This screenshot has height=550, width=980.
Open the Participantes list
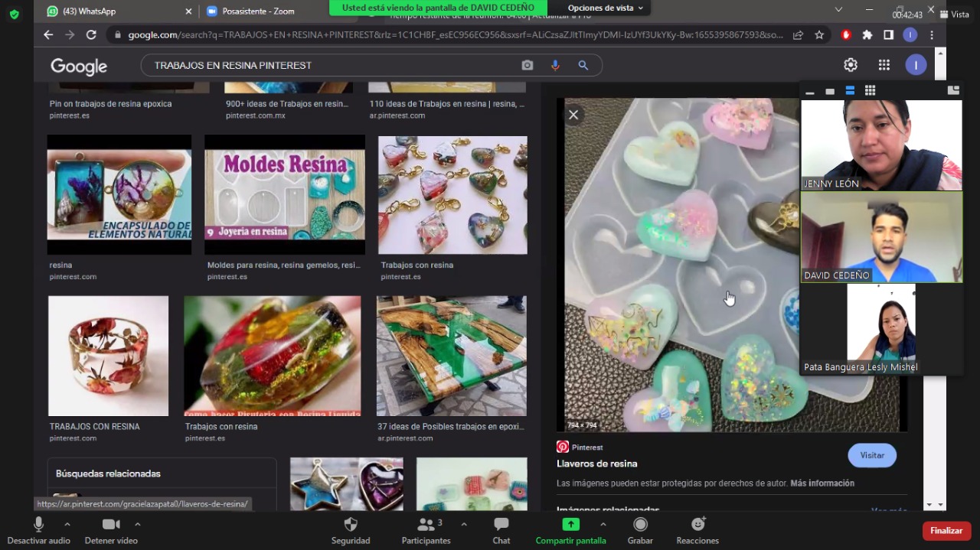point(426,525)
